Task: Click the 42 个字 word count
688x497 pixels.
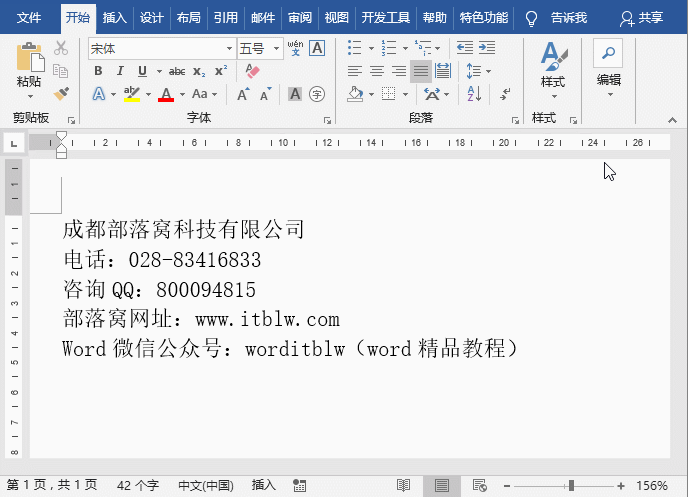Action: (138, 485)
